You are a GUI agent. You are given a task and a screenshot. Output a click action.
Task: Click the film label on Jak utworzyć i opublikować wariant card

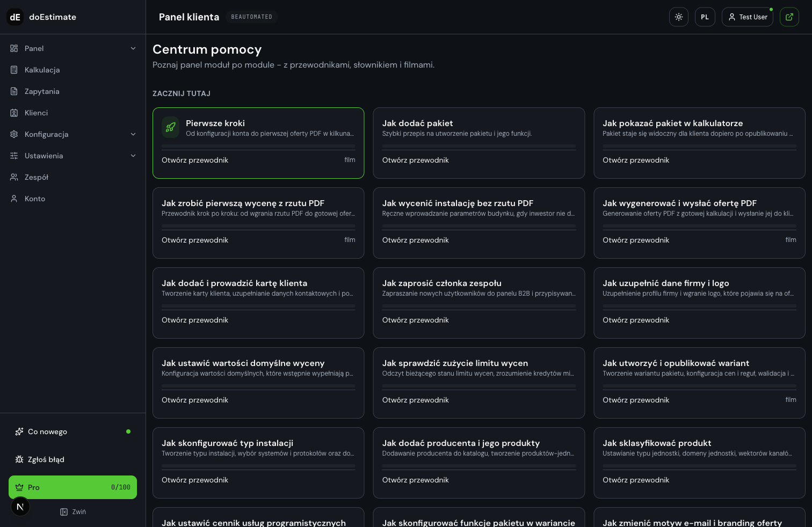click(x=791, y=400)
